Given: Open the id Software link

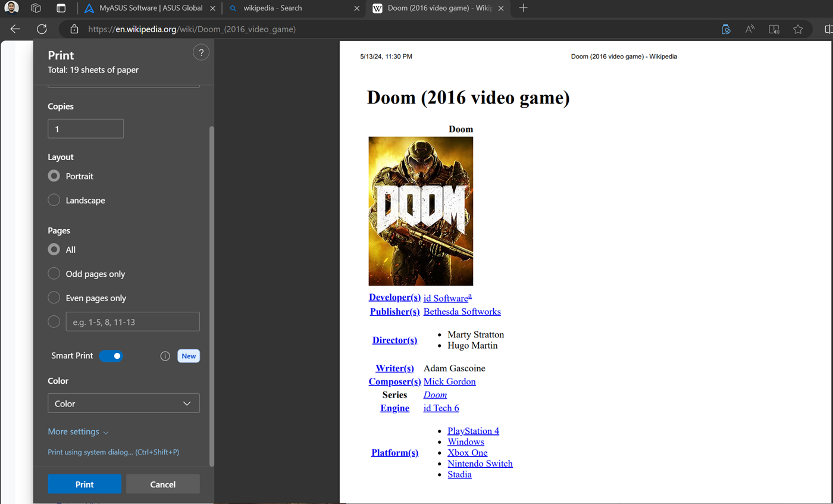Looking at the screenshot, I should point(446,298).
